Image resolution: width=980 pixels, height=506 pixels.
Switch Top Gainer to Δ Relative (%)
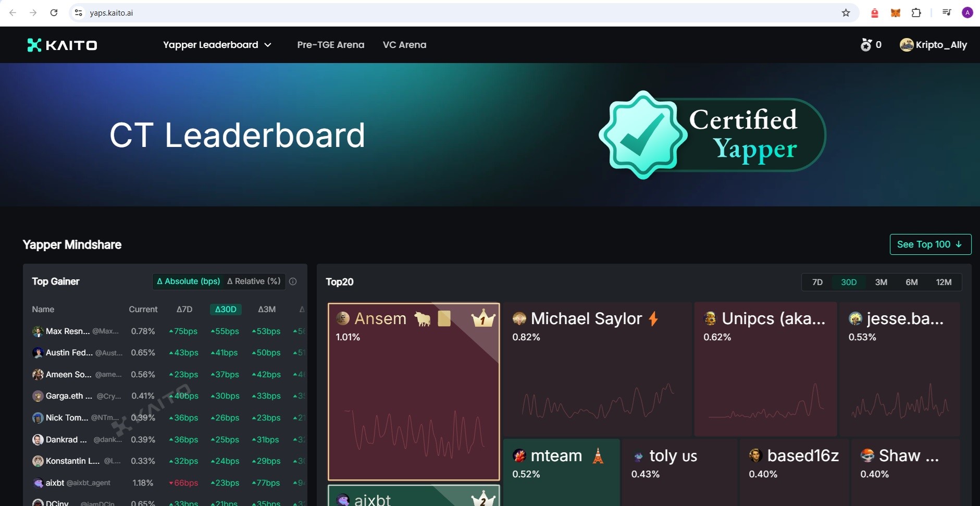[254, 281]
